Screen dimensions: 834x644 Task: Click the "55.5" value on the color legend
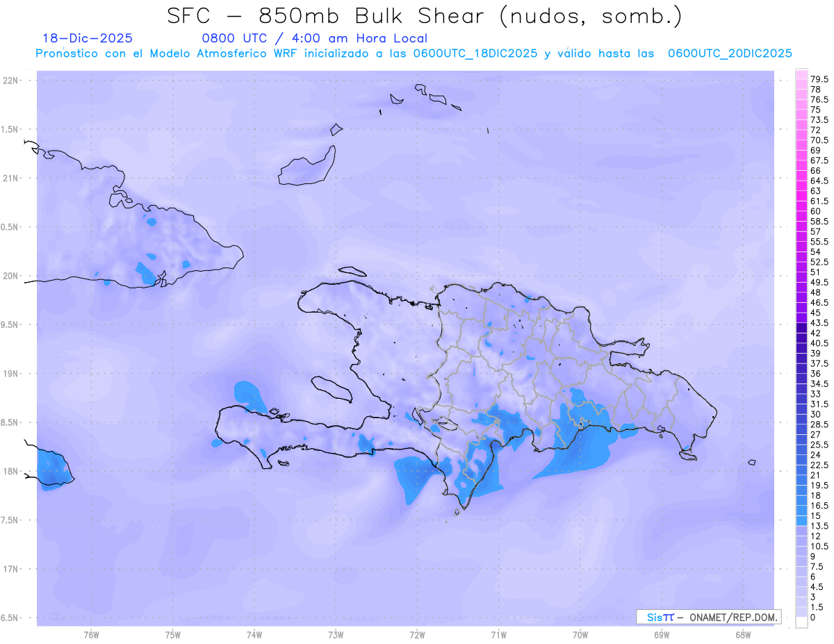(819, 241)
